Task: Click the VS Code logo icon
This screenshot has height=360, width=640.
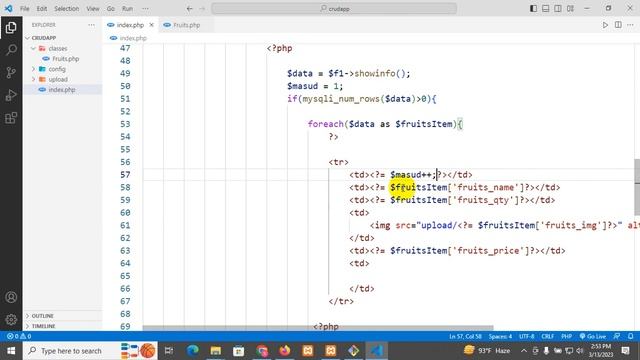Action: point(9,8)
